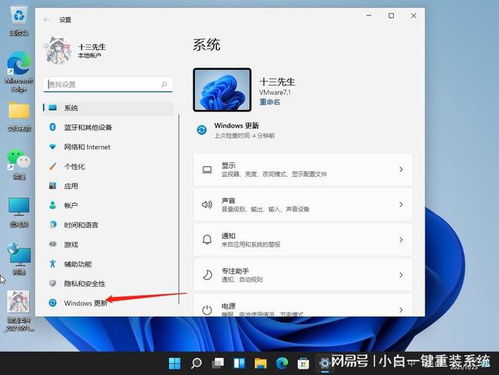Click the desktop wallpaper preview thumbnail
Screen dimensions: 499x375
point(222,90)
